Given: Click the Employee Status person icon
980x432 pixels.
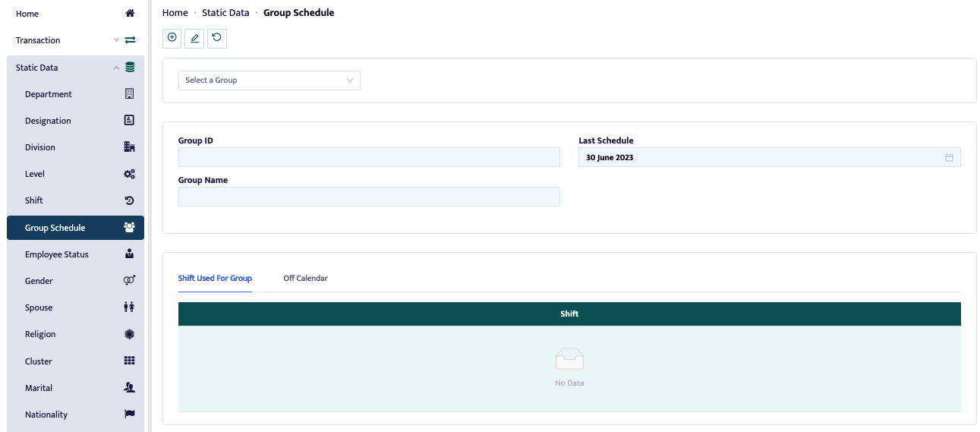Looking at the screenshot, I should (x=129, y=254).
